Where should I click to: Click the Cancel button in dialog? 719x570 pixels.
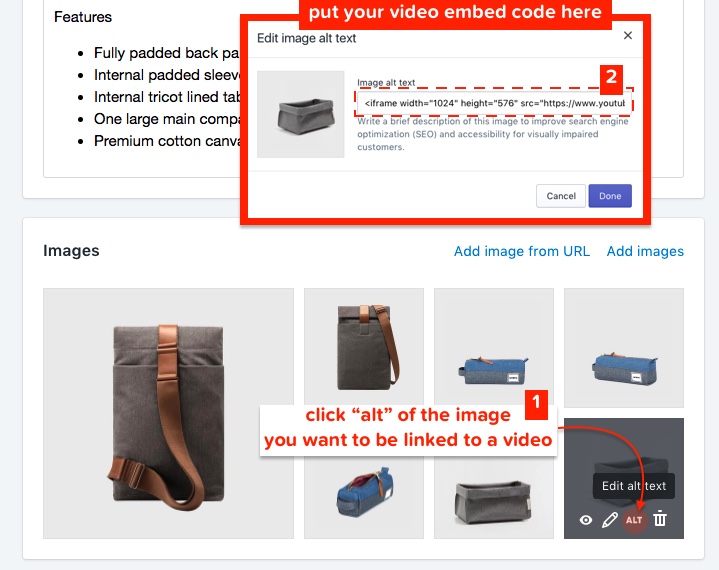[x=561, y=196]
